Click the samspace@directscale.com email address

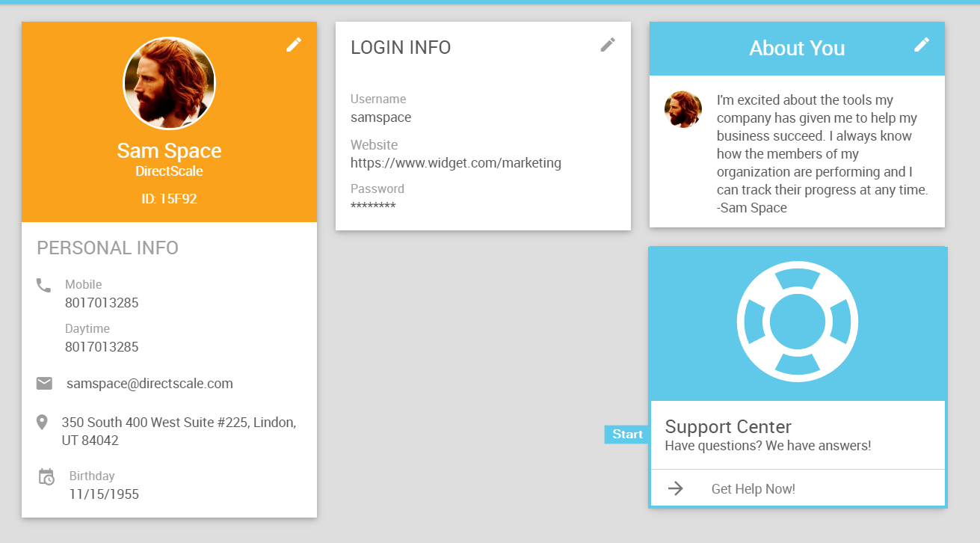click(x=150, y=384)
